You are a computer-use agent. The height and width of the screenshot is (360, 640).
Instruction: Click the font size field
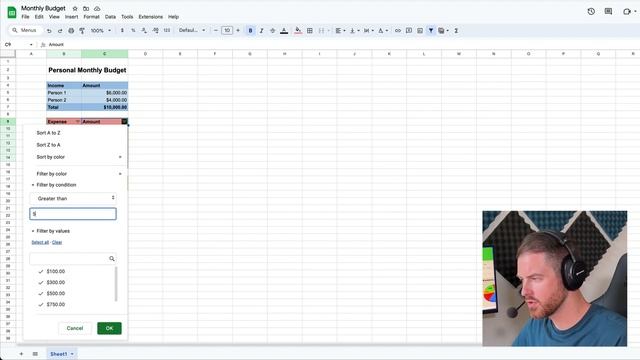pos(227,31)
